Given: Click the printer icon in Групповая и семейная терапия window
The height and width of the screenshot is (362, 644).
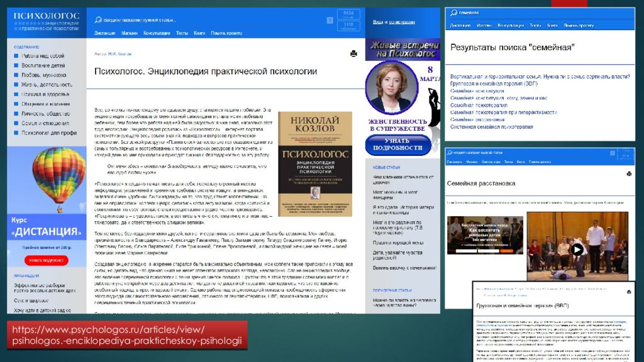Looking at the screenshot, I should click(629, 292).
